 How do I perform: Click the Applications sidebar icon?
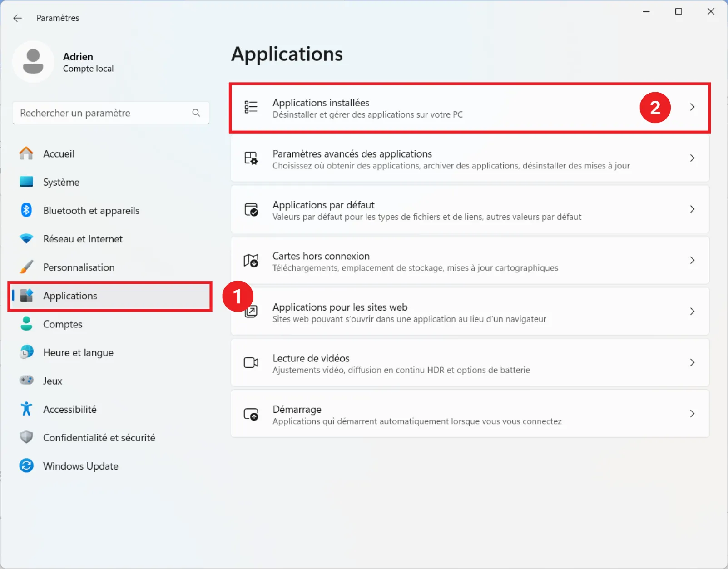coord(27,296)
